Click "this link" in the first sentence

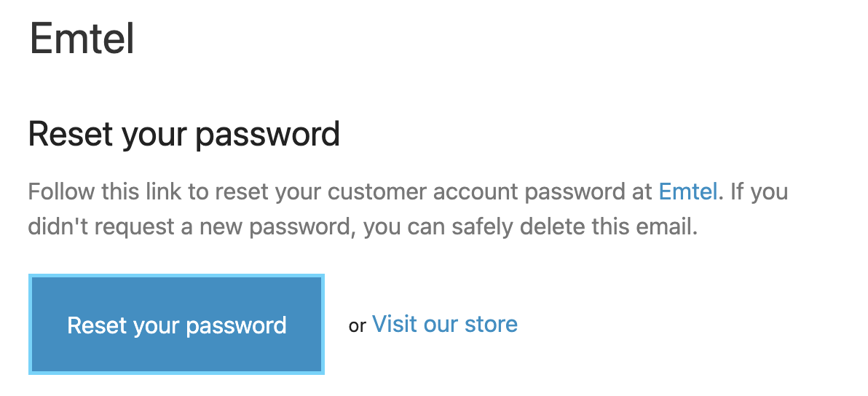(x=130, y=193)
